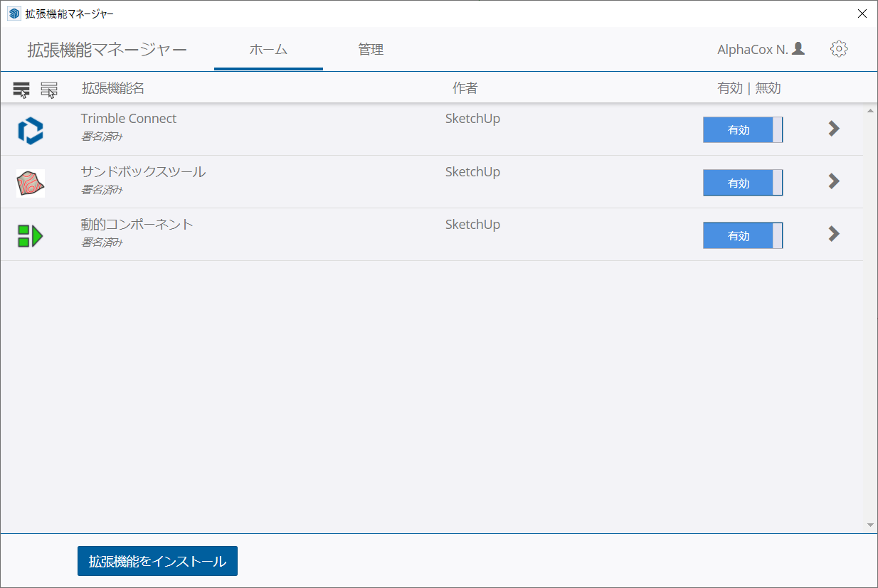
Task: Click the AlphaCox N. account name
Action: coord(752,50)
